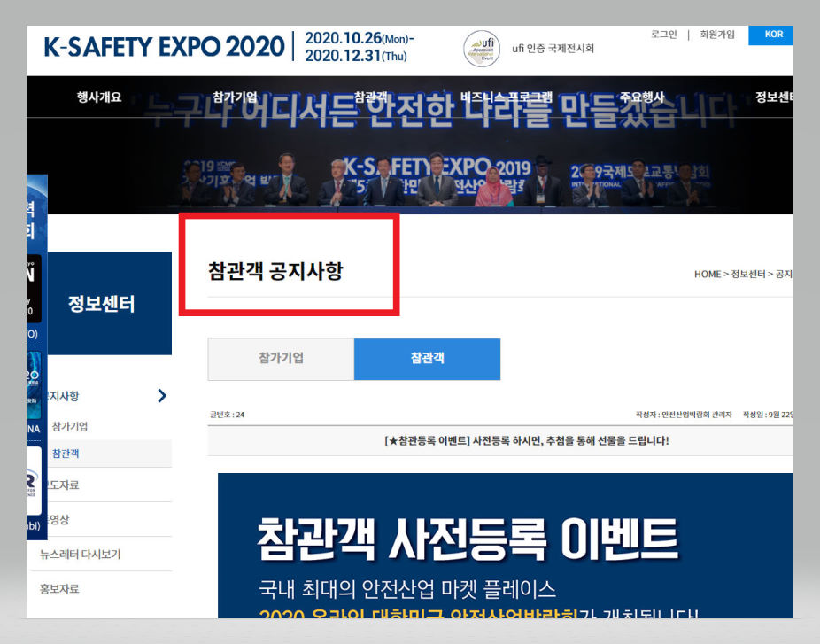Screen dimensions: 820x644
Task: Click the 글번호 : 24 post number
Action: tap(227, 415)
